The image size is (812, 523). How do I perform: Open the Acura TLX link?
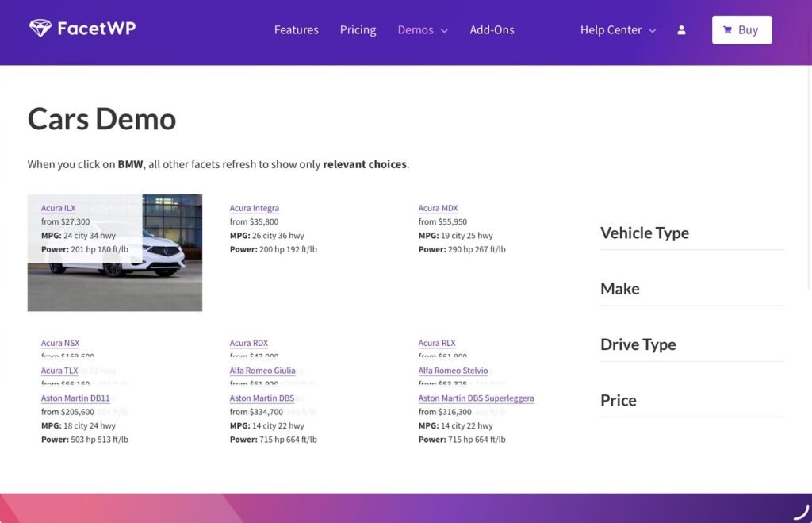pyautogui.click(x=59, y=371)
